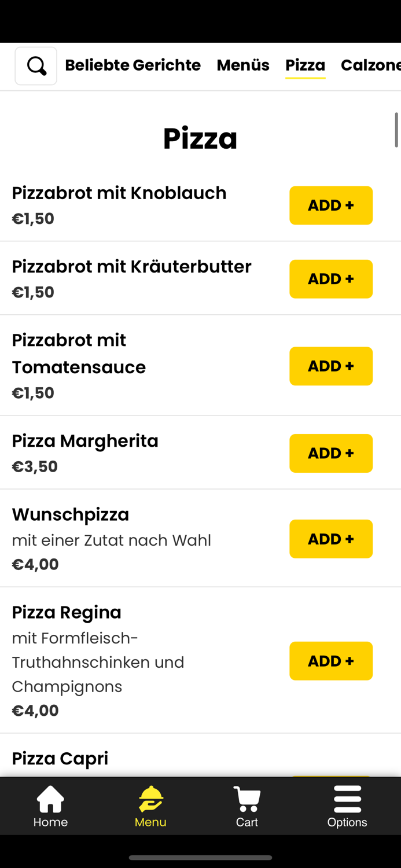Viewport: 401px width, 868px height.
Task: Tap the search magnifier icon
Action: (x=35, y=65)
